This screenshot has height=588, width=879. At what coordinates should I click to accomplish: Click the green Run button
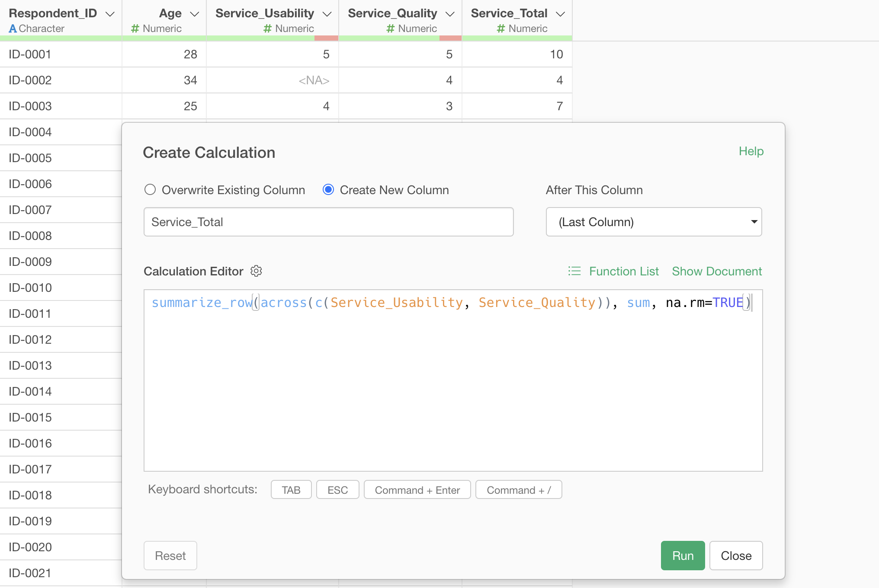click(683, 556)
